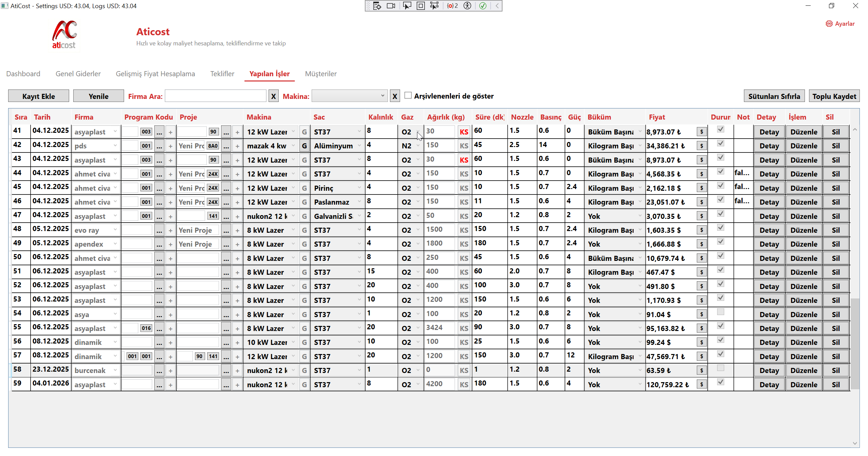Image resolution: width=868 pixels, height=456 pixels.
Task: Activate the select element pointer icon
Action: click(x=407, y=6)
